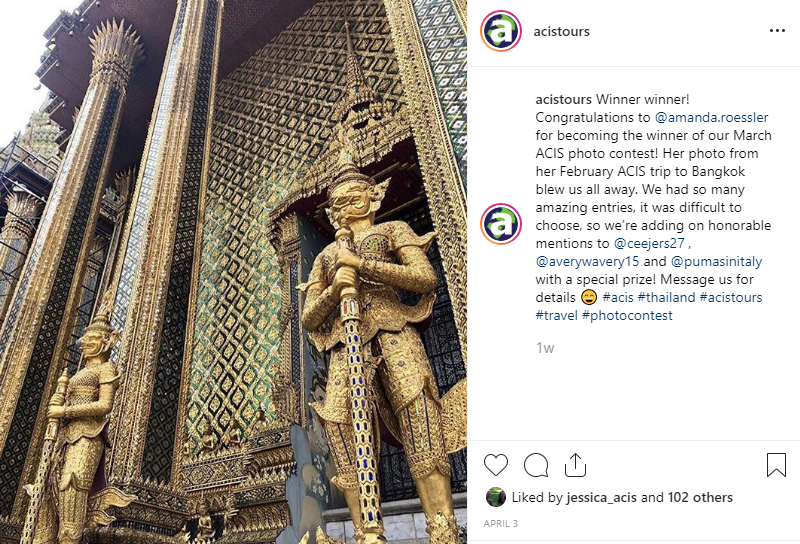Like the post with the heart icon
Screen dimensions: 800x544
tap(495, 465)
